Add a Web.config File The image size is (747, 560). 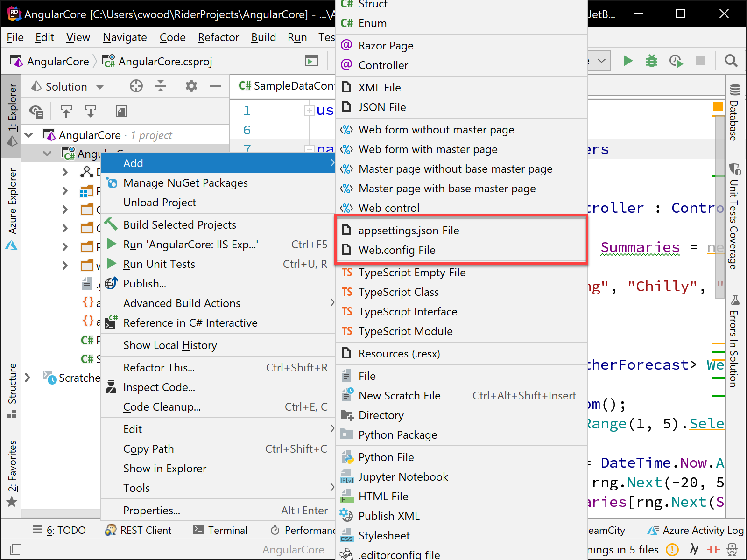tap(461, 250)
